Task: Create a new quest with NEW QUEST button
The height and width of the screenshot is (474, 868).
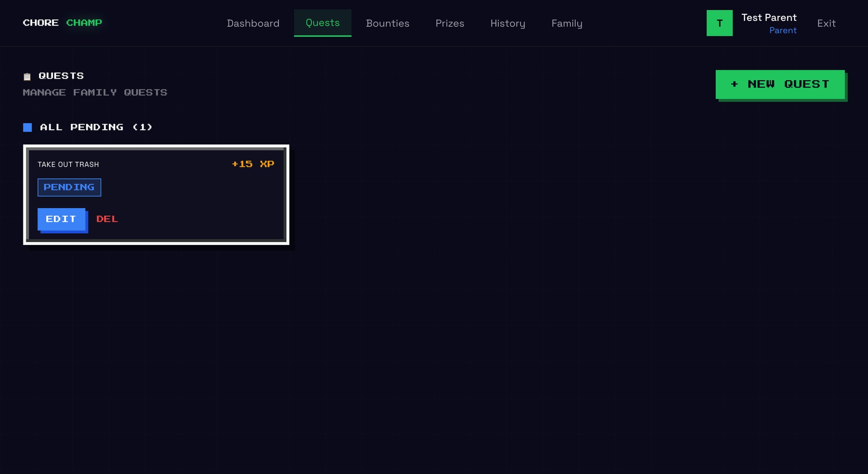Action: pos(780,84)
